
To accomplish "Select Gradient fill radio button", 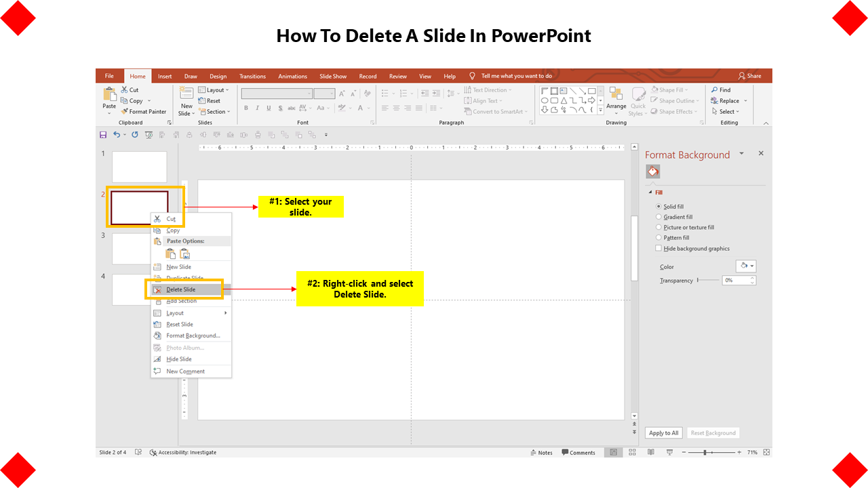I will 658,217.
